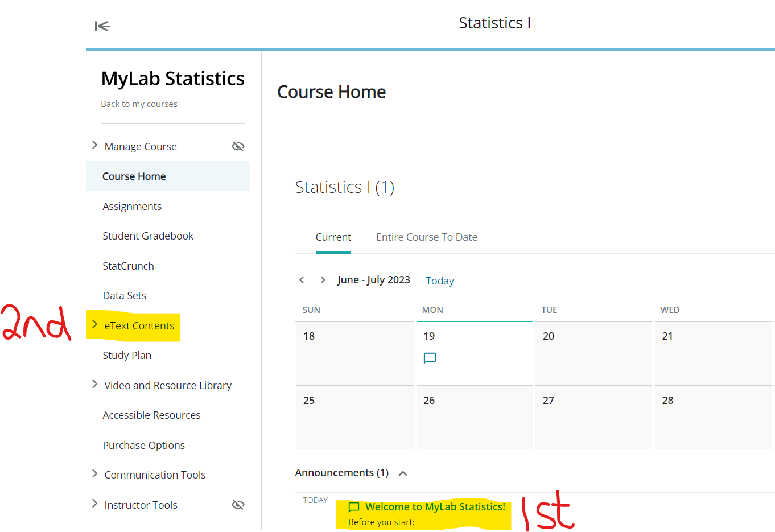
Task: Open the announcement icon on June 19
Action: click(x=430, y=358)
